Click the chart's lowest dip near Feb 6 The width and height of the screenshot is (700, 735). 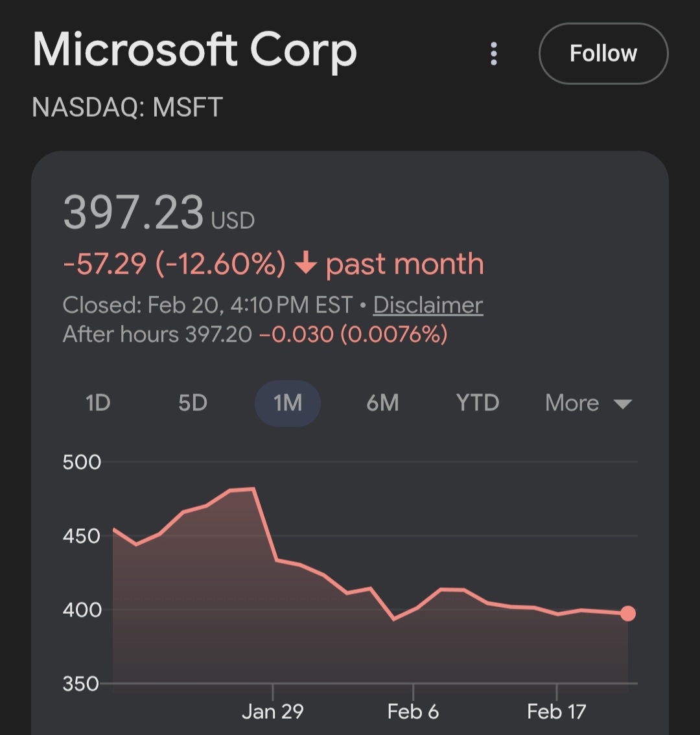pos(393,619)
